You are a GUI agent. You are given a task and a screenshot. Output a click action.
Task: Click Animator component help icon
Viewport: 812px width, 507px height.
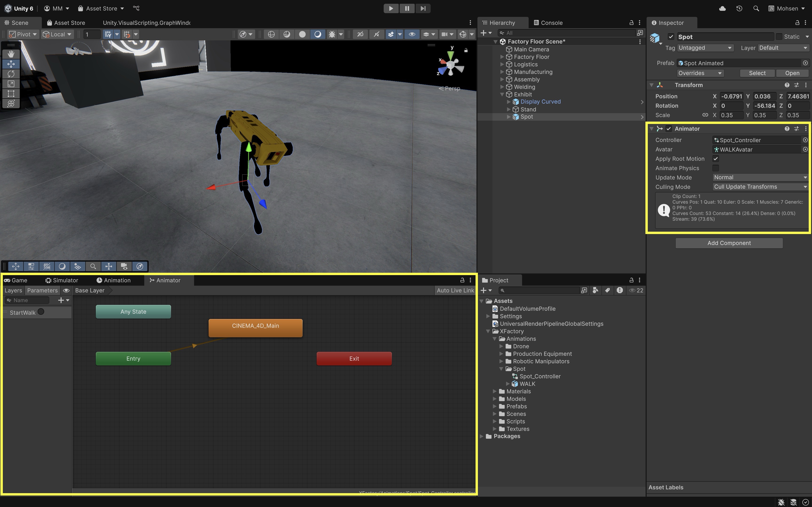click(787, 129)
